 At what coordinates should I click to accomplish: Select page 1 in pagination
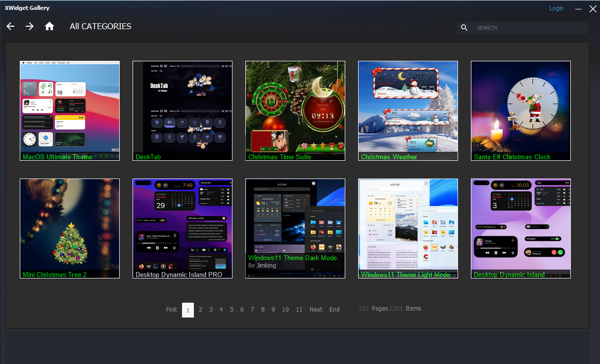point(188,310)
